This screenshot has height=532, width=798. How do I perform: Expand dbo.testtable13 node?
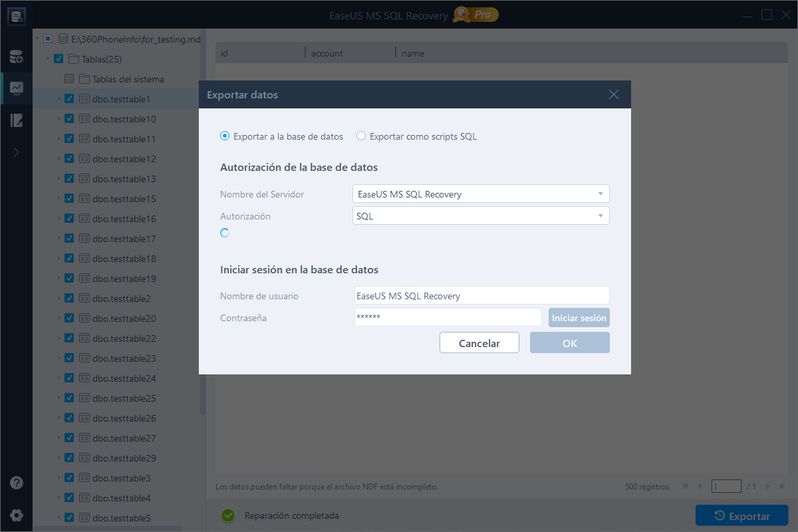pos(59,179)
